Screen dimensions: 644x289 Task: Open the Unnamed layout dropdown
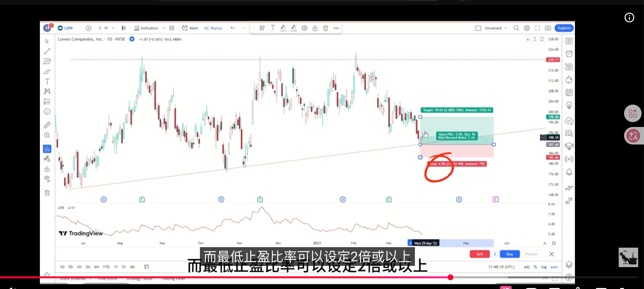pos(496,28)
